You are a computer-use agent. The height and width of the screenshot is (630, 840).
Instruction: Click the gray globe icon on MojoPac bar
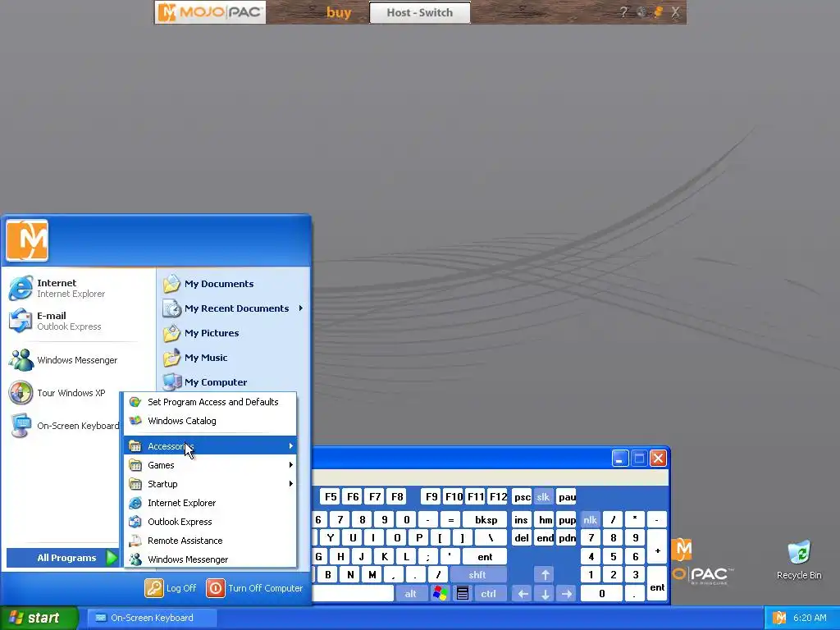pyautogui.click(x=641, y=12)
